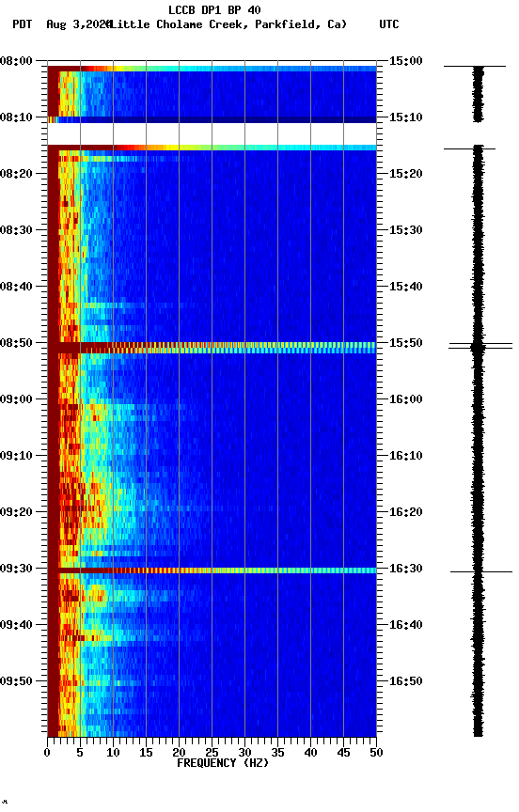Click the '16:00' UTC time label

pyautogui.click(x=406, y=399)
